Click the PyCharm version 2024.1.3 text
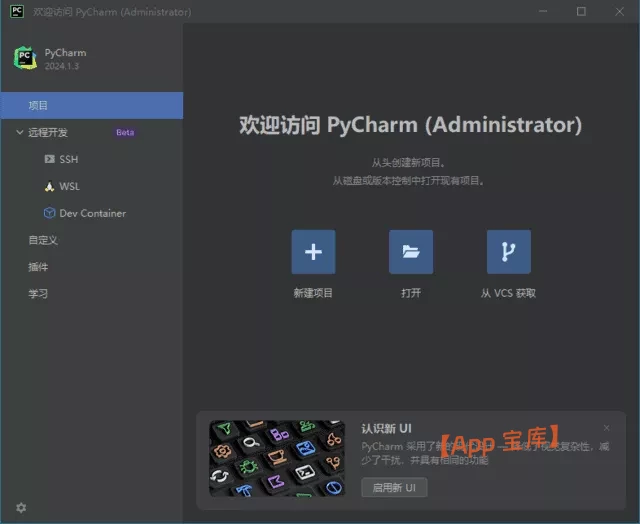Image resolution: width=640 pixels, height=524 pixels. [62, 66]
